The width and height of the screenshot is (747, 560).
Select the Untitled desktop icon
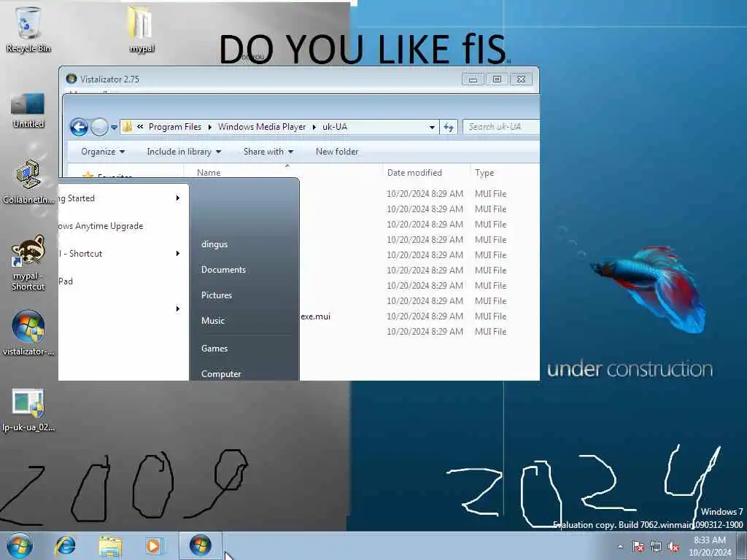28,109
